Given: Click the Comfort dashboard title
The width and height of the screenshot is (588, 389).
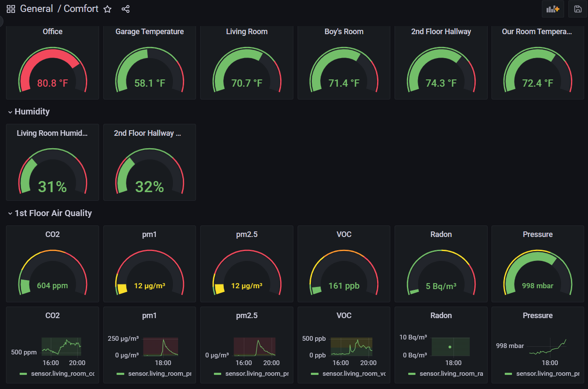Looking at the screenshot, I should click(x=81, y=9).
